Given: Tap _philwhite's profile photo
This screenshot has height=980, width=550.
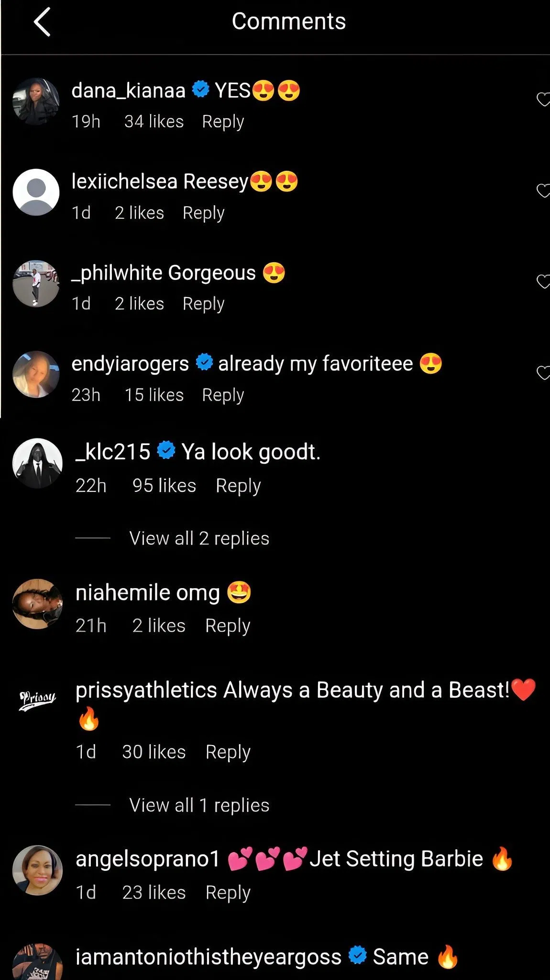Looking at the screenshot, I should (x=36, y=283).
